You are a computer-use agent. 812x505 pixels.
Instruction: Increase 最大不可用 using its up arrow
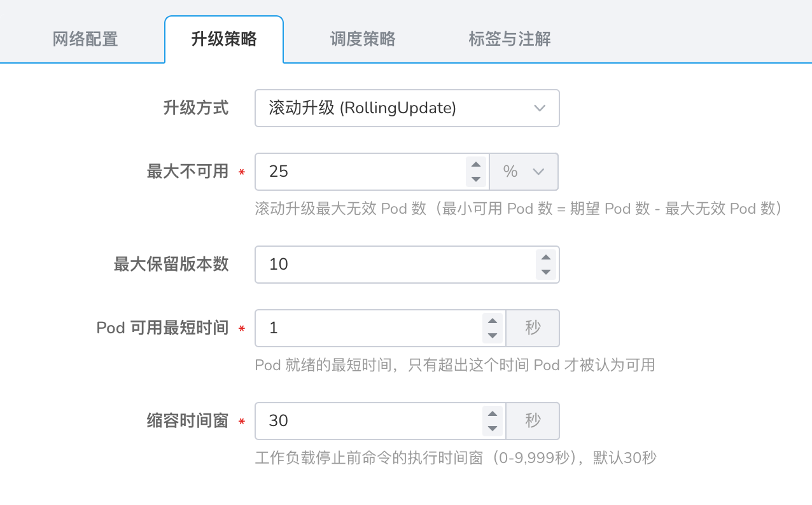click(x=475, y=165)
